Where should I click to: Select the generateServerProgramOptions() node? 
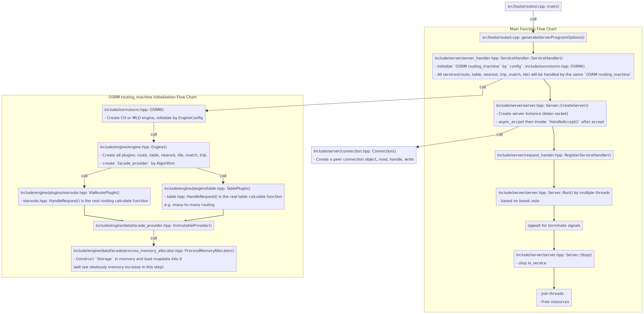pos(533,38)
